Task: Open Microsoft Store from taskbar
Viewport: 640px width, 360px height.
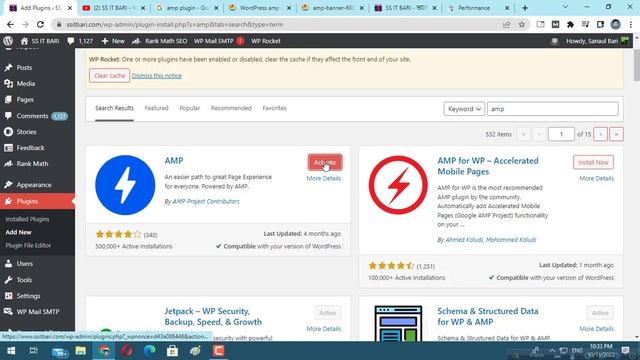Action: tap(172, 351)
